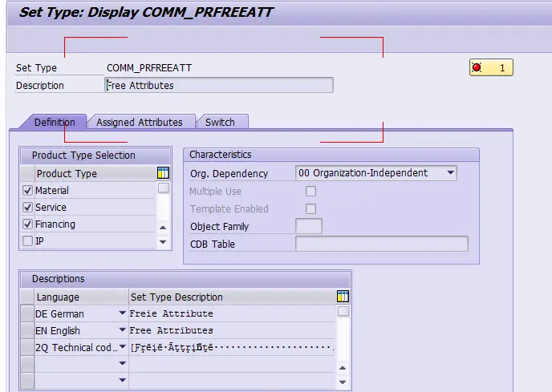Select the DE German row selector
Image resolution: width=552 pixels, height=392 pixels.
pyautogui.click(x=27, y=313)
